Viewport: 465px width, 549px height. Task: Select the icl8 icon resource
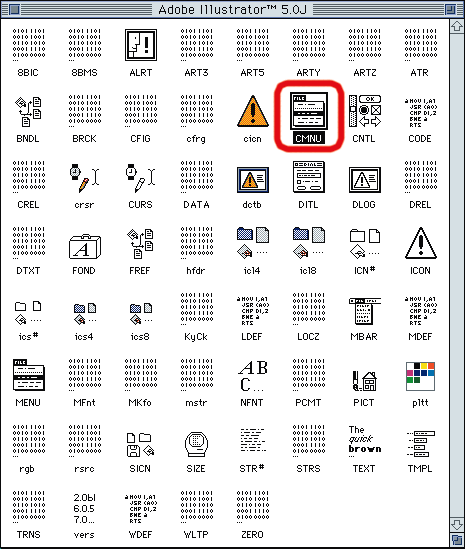(309, 243)
